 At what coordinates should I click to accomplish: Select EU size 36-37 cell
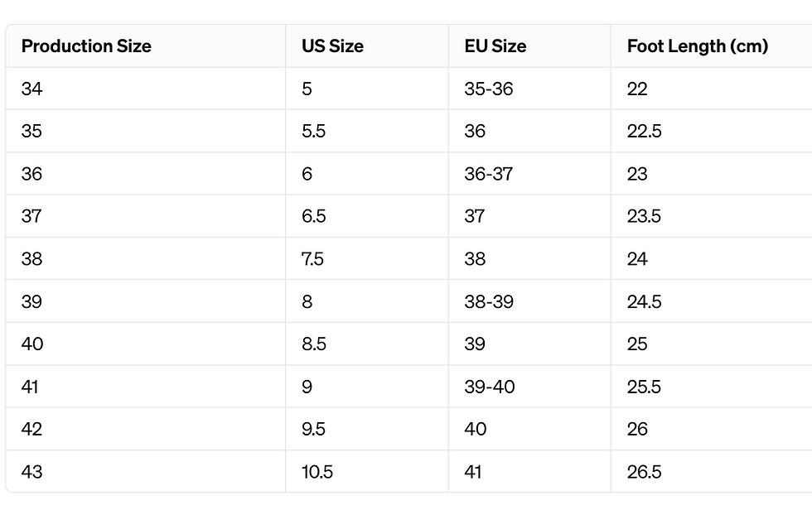(x=529, y=173)
